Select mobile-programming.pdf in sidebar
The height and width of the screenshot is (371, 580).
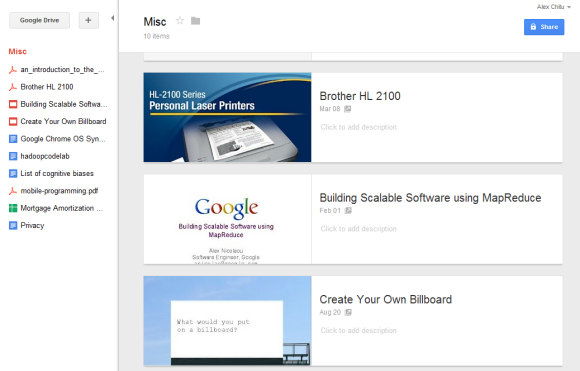pyautogui.click(x=59, y=191)
